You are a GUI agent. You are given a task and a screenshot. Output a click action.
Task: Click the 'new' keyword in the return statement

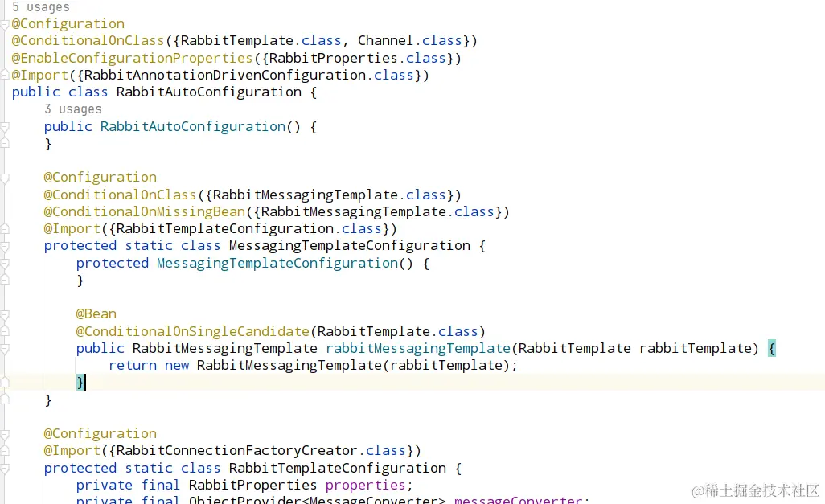tap(176, 366)
